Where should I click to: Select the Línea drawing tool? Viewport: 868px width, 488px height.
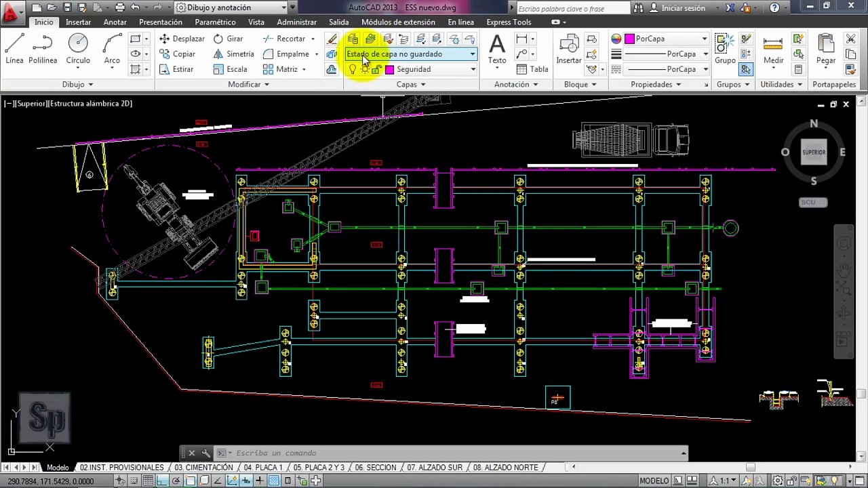coord(14,49)
